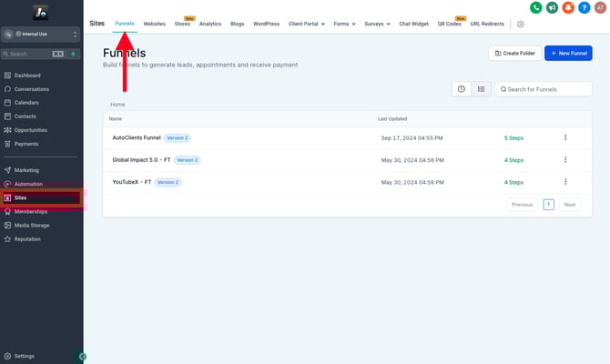
Task: Click the New Funnel button
Action: (x=568, y=54)
